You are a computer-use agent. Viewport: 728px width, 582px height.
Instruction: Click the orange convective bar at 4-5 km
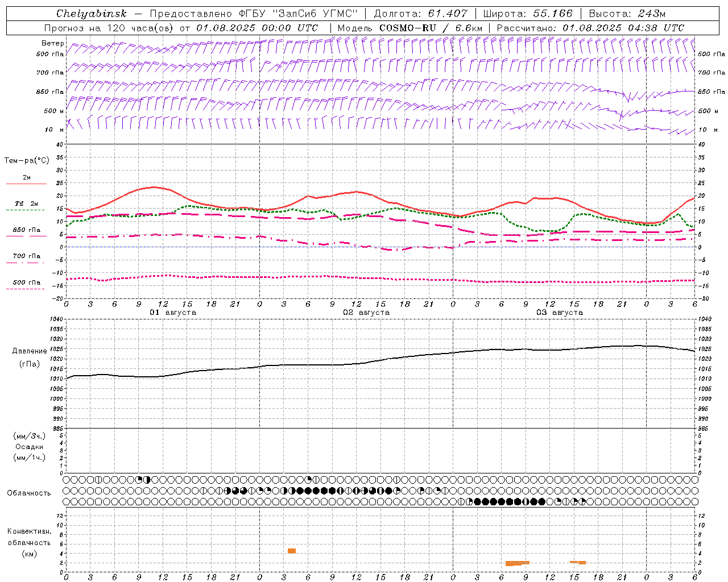click(x=292, y=551)
